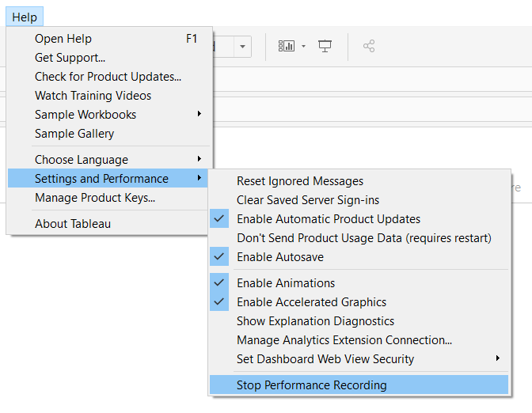
Task: Uncheck Enable Accelerated Graphics
Action: pyautogui.click(x=311, y=302)
